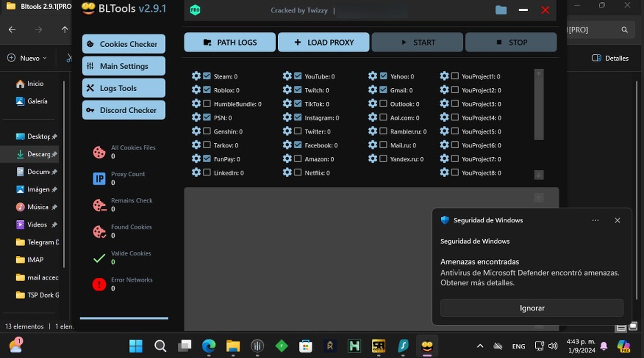Click the gear icon next to YouTube
Image resolution: width=644 pixels, height=358 pixels.
(287, 76)
